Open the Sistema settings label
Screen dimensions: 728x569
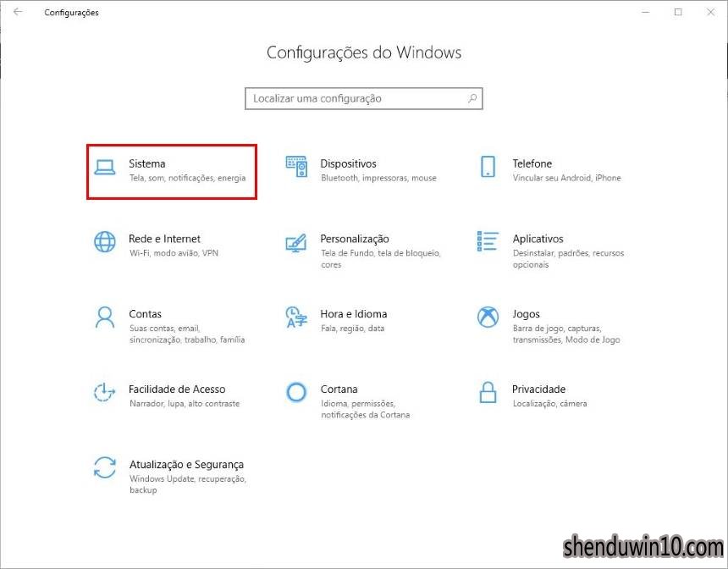pos(147,163)
